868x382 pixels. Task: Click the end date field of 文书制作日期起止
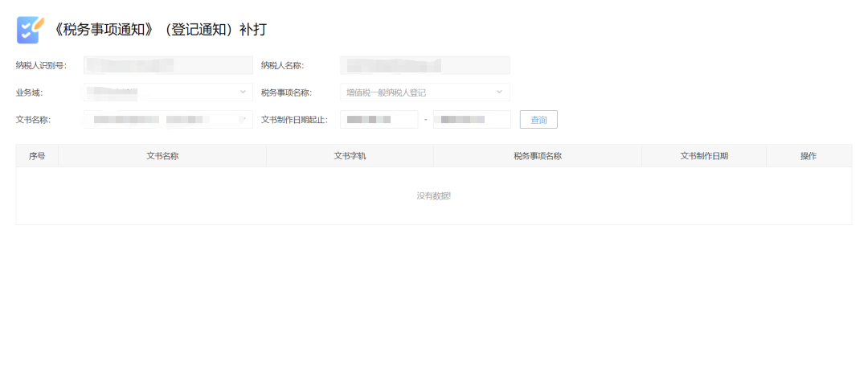click(x=472, y=120)
